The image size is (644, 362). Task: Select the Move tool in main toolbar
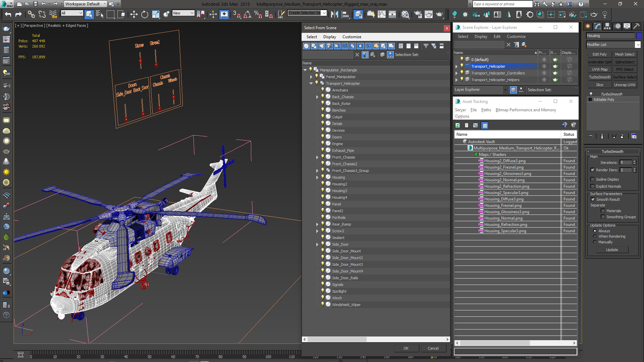(134, 14)
